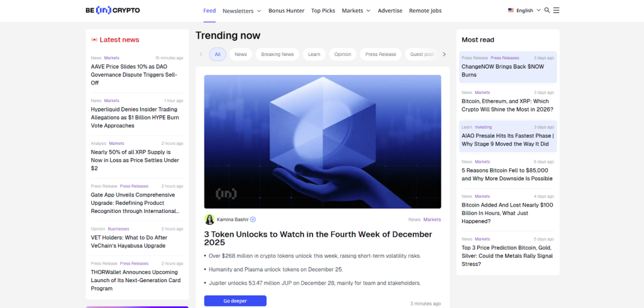Open 3 Token Unlocks to Watch headline
The image size is (644, 308).
[x=318, y=239]
